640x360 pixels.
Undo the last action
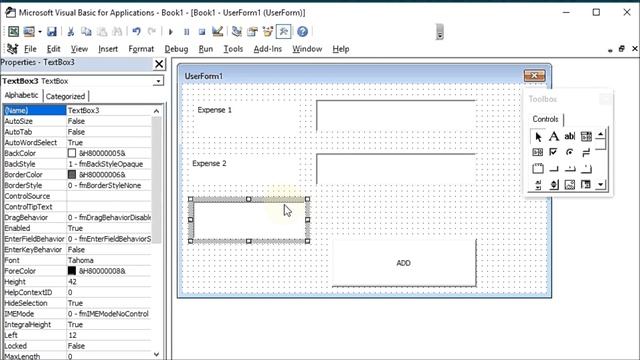pyautogui.click(x=136, y=31)
